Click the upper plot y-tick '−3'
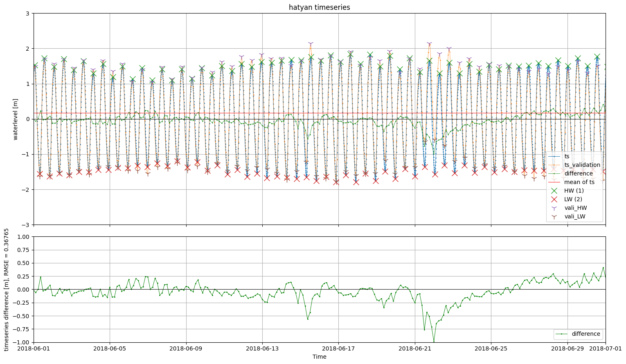 tap(26, 225)
